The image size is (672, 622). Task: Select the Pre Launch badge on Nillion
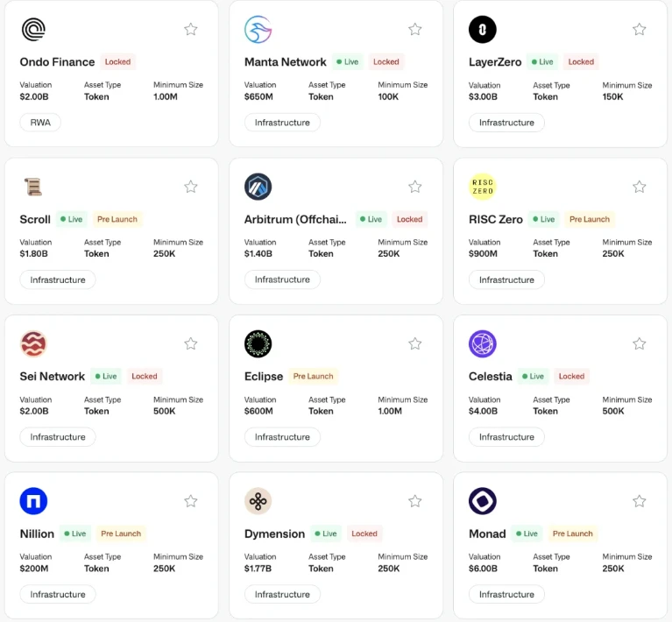(120, 534)
